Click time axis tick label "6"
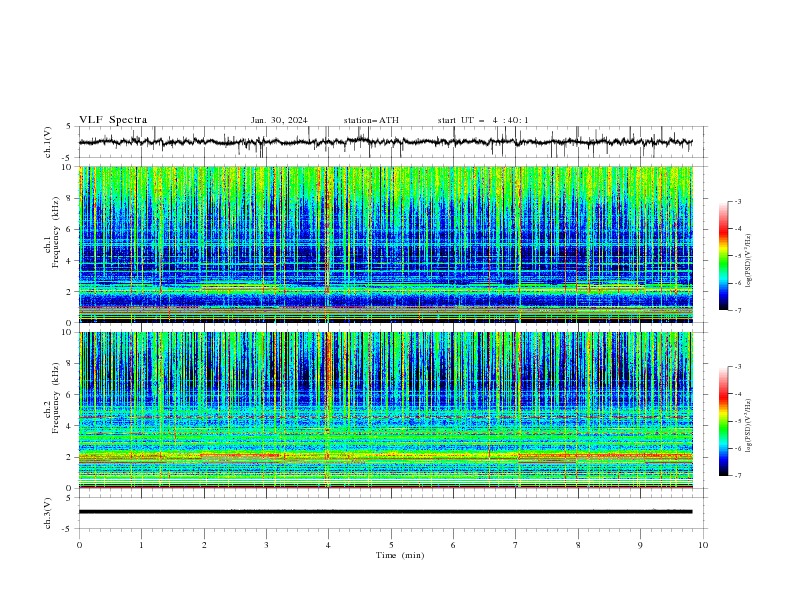This screenshot has width=792, height=612. click(x=453, y=545)
